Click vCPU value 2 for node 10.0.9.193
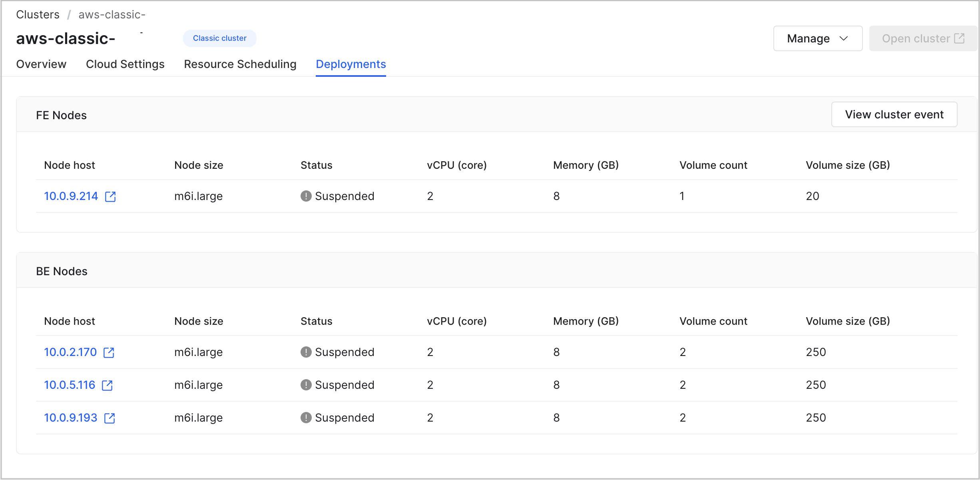This screenshot has height=480, width=980. point(430,418)
